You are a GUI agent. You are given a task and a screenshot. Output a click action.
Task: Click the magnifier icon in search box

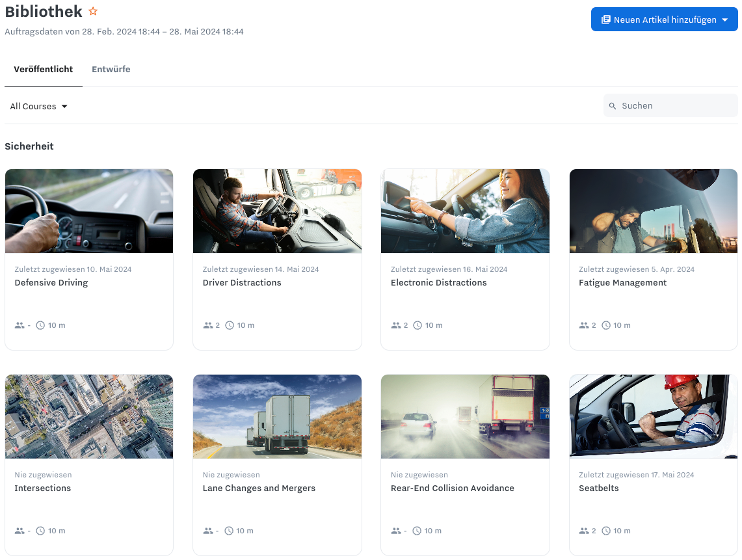613,106
